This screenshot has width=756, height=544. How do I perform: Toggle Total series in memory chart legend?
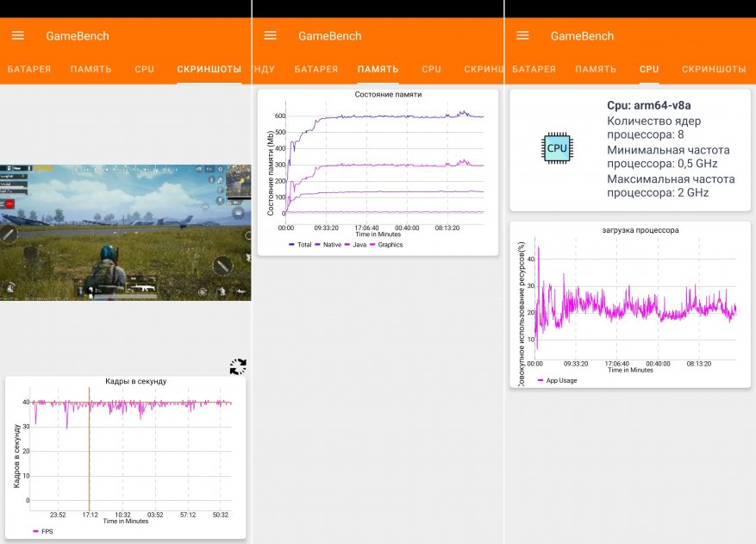point(300,245)
